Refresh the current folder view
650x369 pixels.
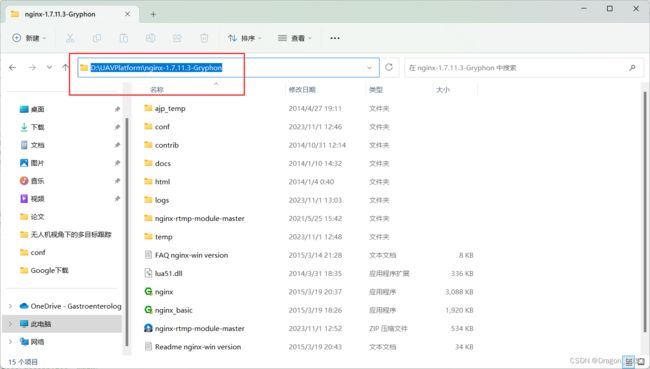point(389,67)
